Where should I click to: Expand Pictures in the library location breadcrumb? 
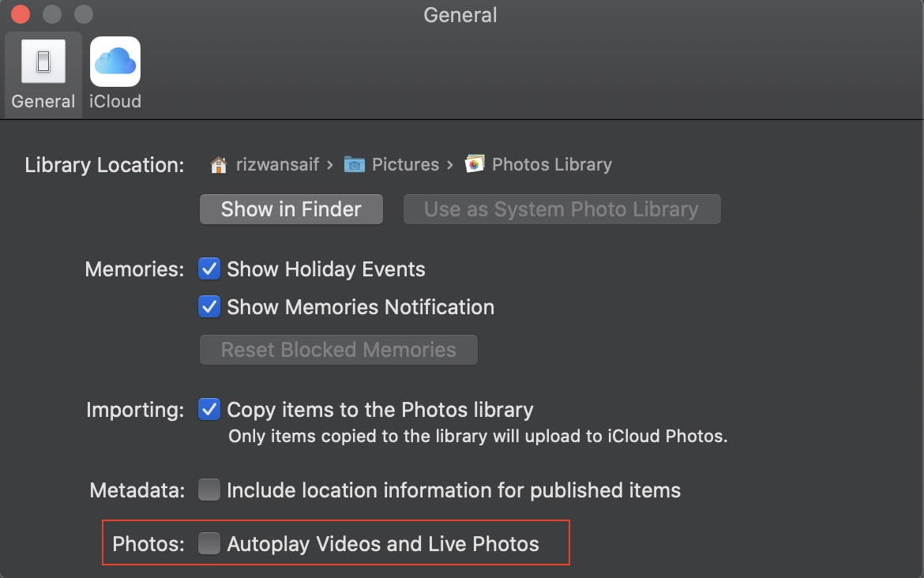(x=405, y=164)
